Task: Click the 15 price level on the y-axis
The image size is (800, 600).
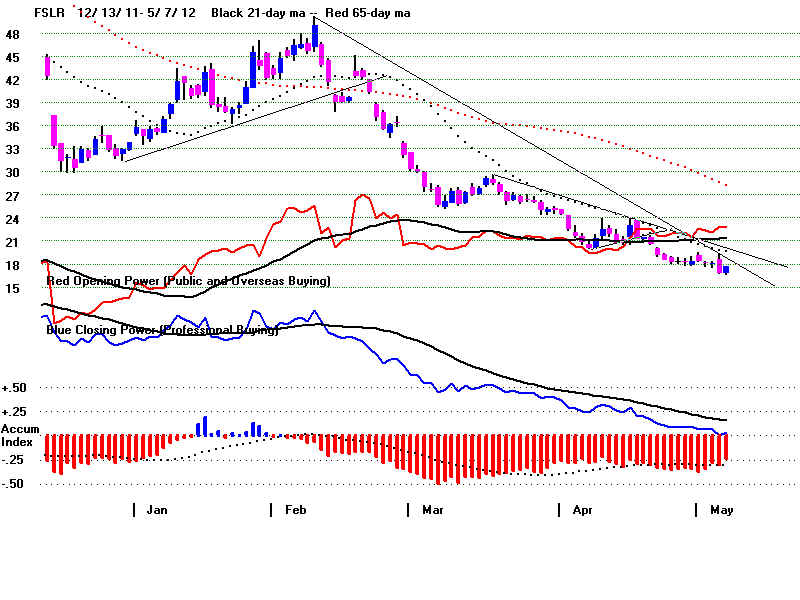Action: pos(13,288)
